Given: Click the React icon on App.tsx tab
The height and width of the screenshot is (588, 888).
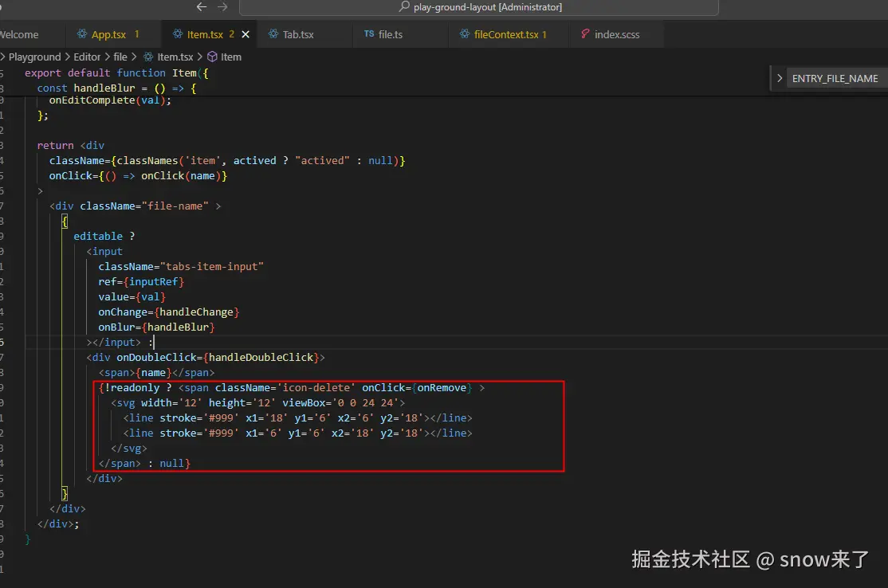Looking at the screenshot, I should [x=82, y=34].
